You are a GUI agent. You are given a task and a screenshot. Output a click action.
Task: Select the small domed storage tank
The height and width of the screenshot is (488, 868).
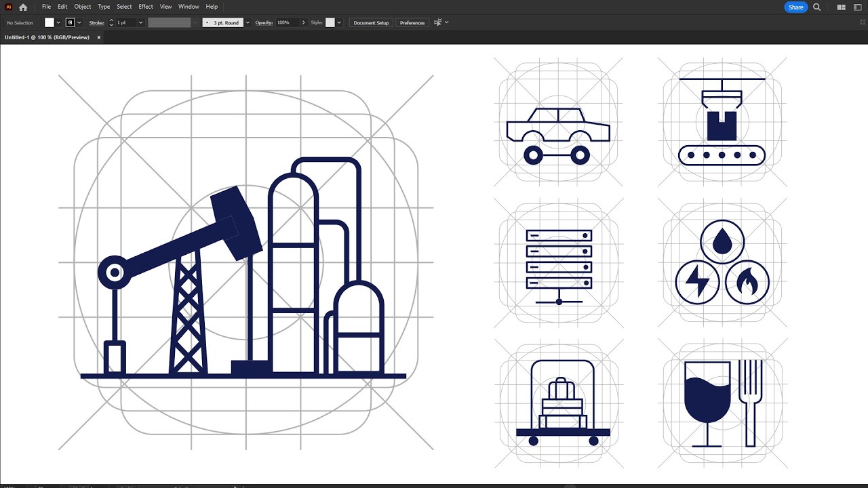click(x=359, y=328)
